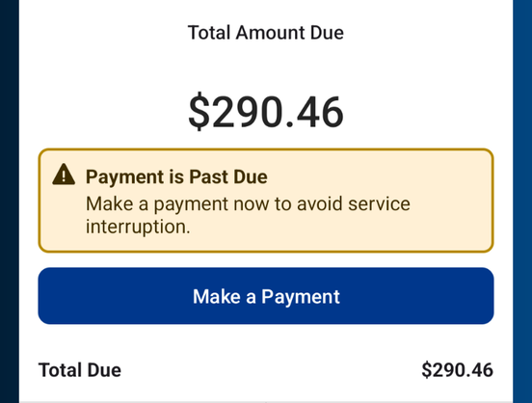Image resolution: width=532 pixels, height=403 pixels.
Task: Tap the Make a Payment button
Action: 266,296
